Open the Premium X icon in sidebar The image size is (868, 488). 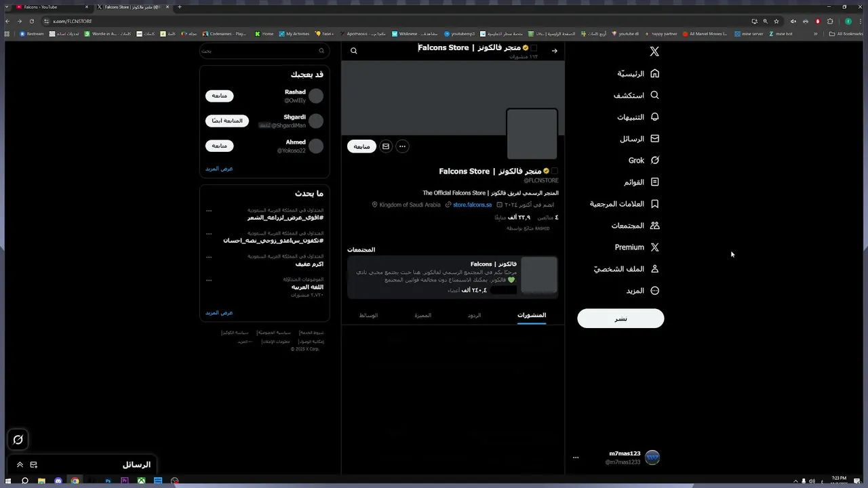(x=654, y=247)
